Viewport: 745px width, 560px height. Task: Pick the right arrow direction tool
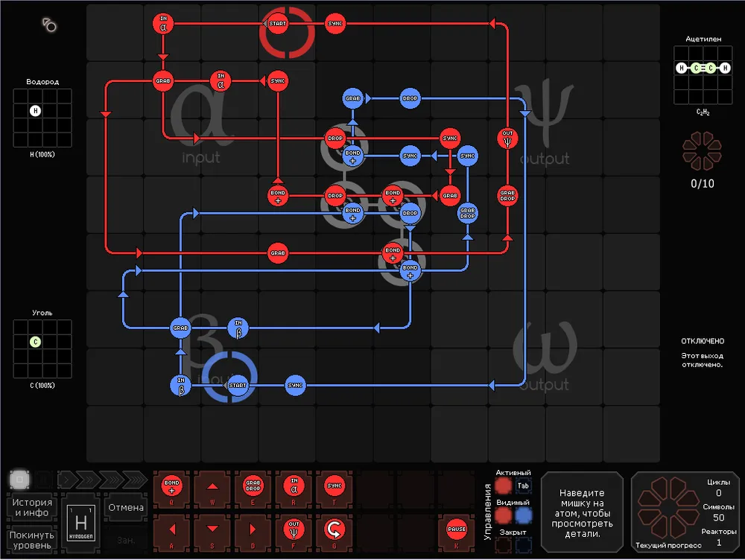(253, 529)
